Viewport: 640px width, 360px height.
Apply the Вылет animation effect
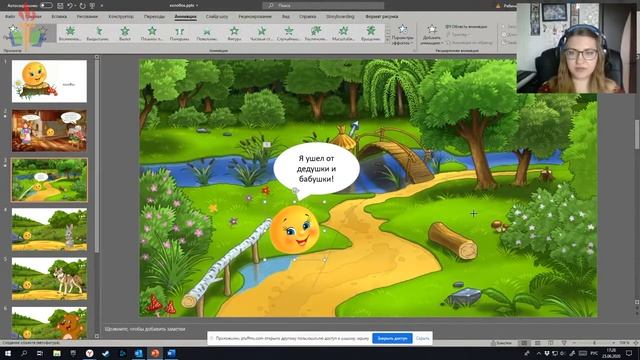coord(125,33)
